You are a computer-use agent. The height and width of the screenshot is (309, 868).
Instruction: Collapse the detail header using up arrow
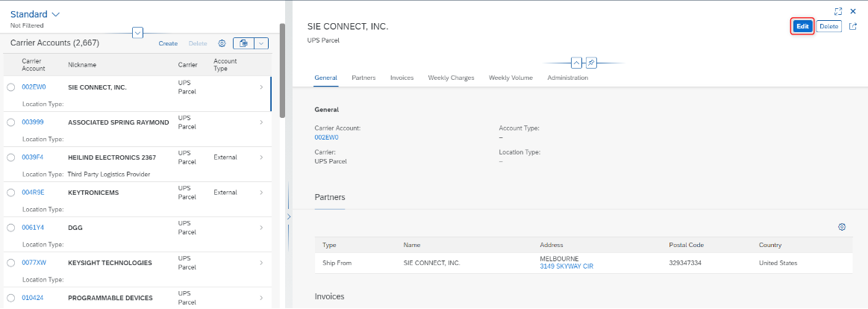pyautogui.click(x=576, y=63)
